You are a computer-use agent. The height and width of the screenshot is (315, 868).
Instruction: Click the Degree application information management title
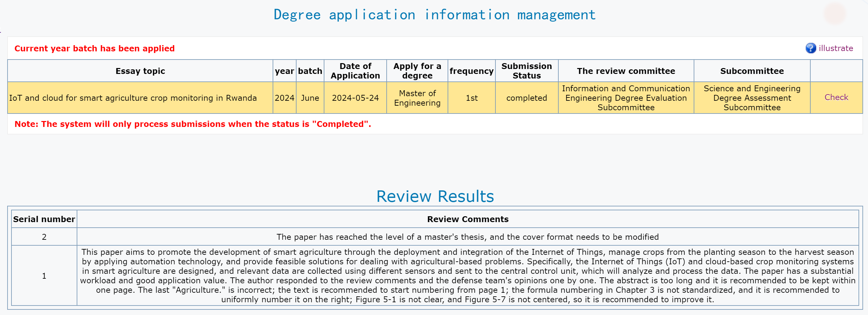434,15
